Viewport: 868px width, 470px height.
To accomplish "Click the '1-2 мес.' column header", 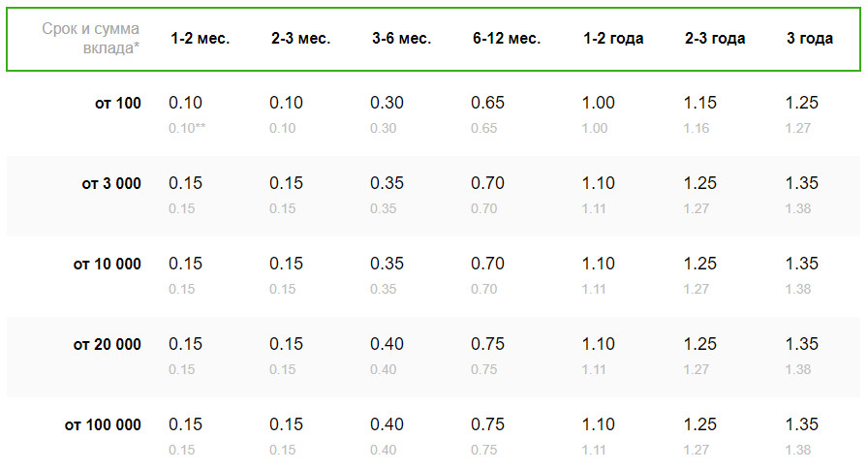I will pos(200,38).
